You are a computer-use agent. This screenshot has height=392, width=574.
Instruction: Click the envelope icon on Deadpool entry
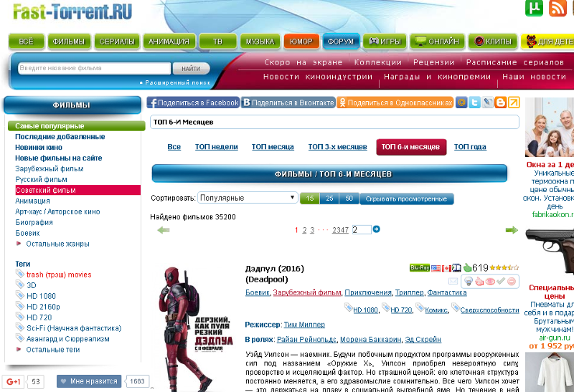click(453, 281)
